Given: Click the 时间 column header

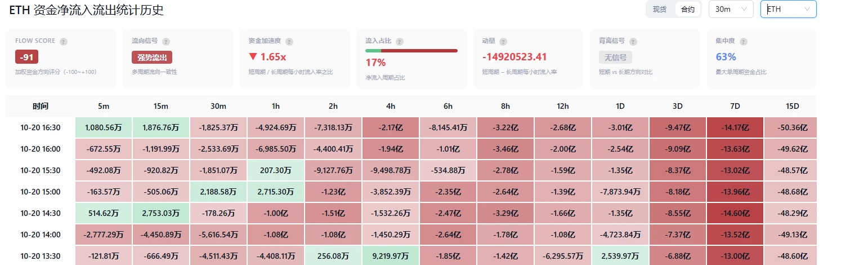Looking at the screenshot, I should tap(41, 106).
